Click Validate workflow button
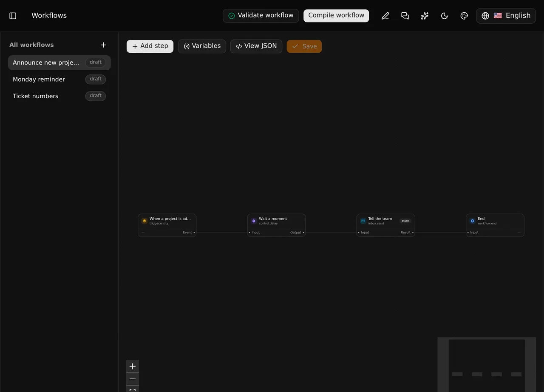This screenshot has height=392, width=544. [x=261, y=16]
